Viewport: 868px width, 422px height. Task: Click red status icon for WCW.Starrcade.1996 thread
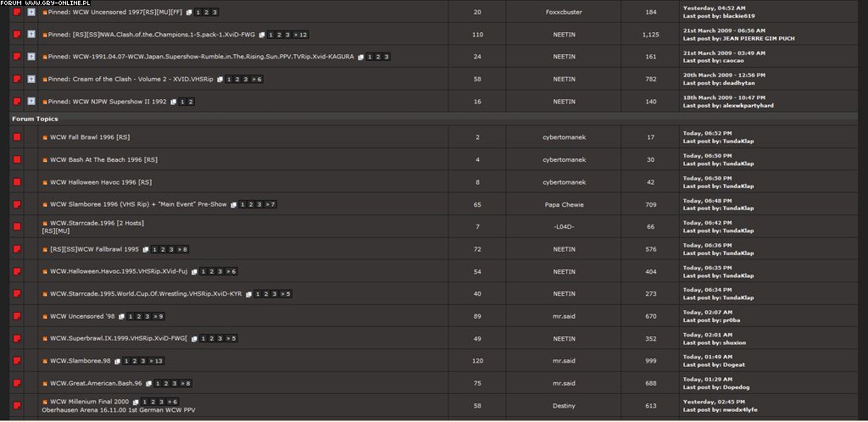pos(17,227)
